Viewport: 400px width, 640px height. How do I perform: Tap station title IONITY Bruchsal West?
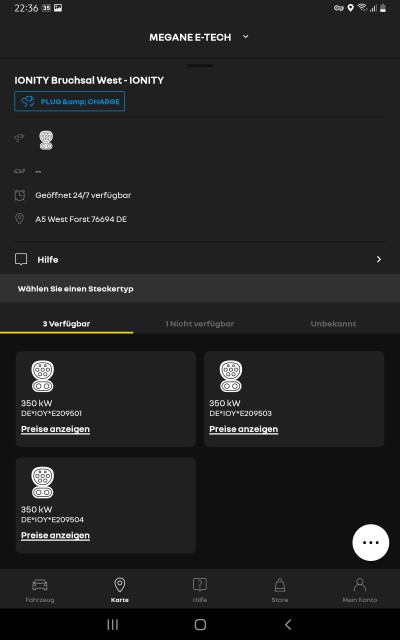pyautogui.click(x=89, y=80)
